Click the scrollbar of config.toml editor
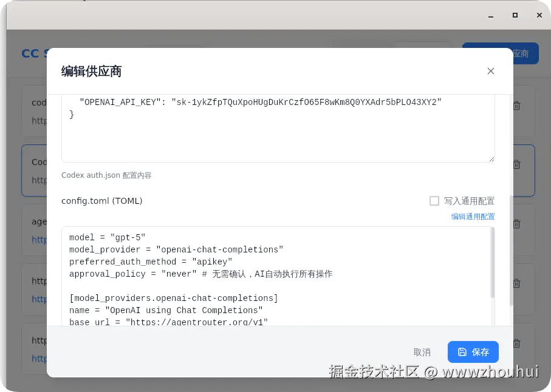The height and width of the screenshot is (392, 551). tap(492, 263)
